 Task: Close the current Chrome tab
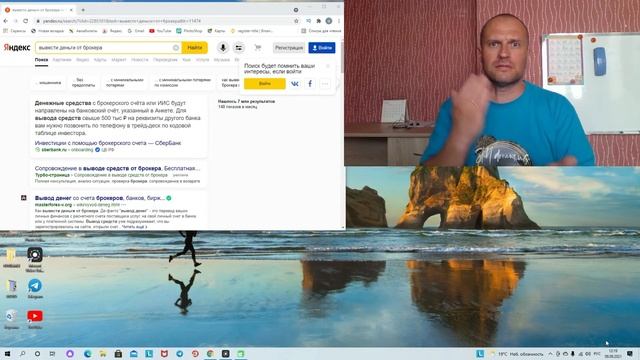pyautogui.click(x=71, y=10)
